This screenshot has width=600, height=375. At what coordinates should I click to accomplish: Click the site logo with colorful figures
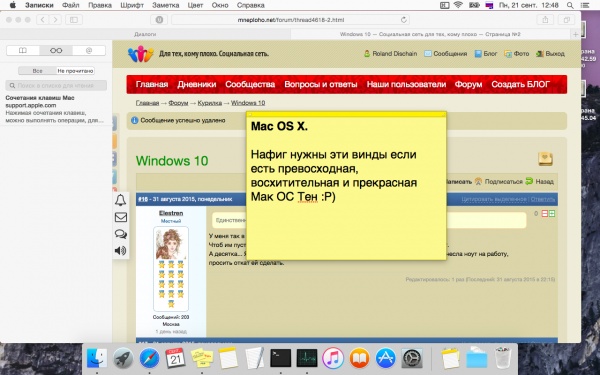pyautogui.click(x=140, y=54)
